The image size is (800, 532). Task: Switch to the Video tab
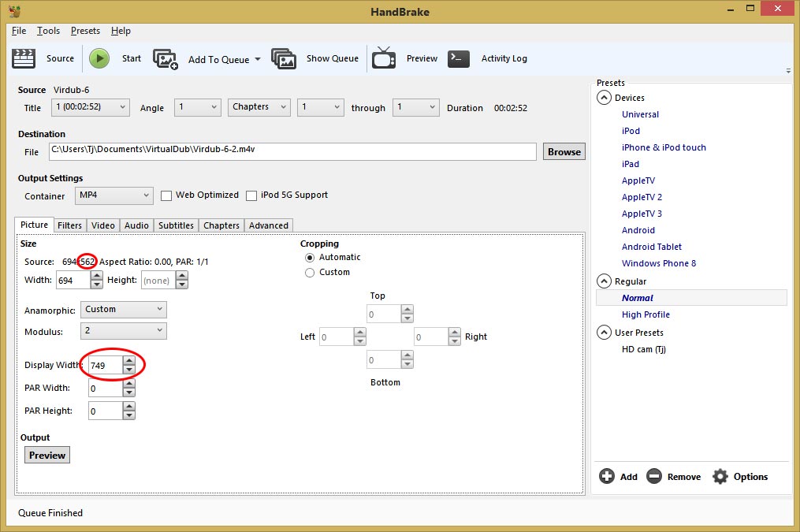tap(103, 225)
